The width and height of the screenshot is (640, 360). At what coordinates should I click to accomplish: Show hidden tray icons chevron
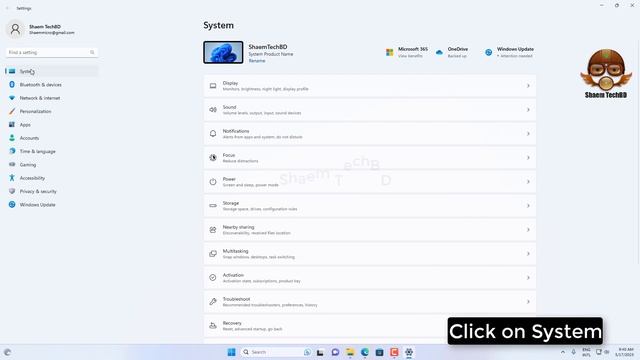(563, 352)
